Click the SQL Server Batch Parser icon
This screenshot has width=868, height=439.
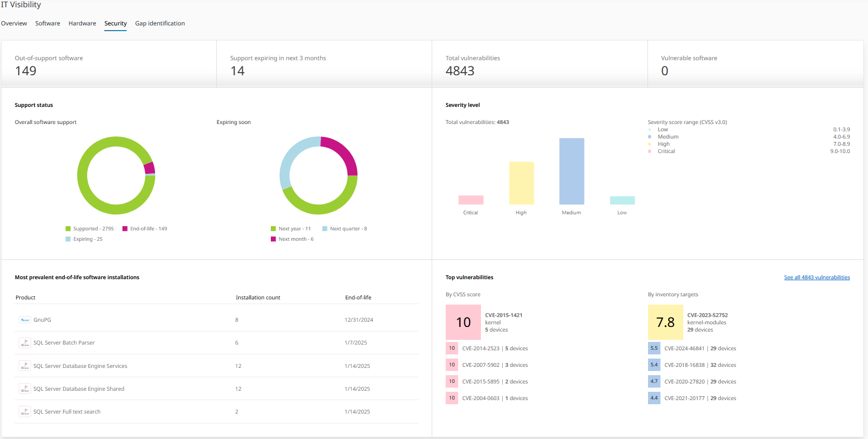coord(25,343)
